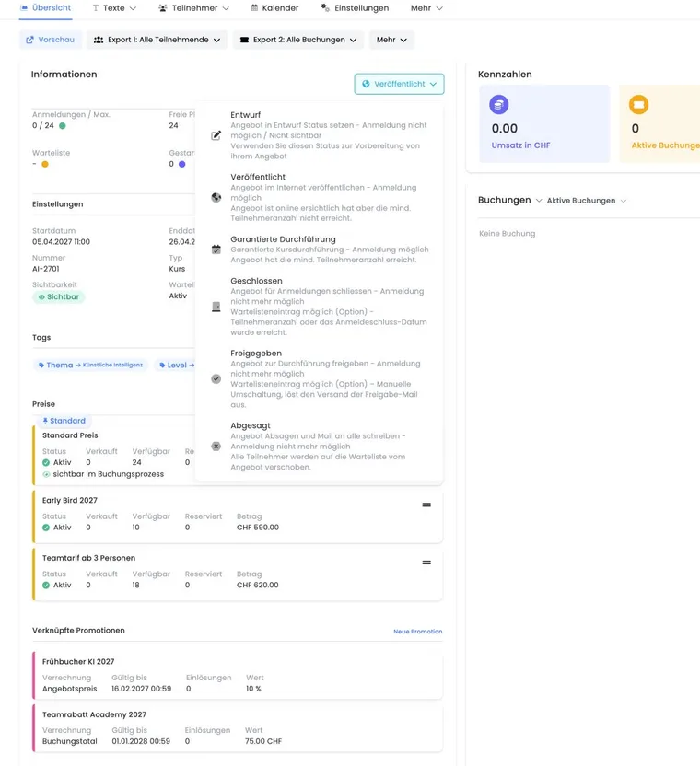Click the orange Warteliste indicator dot
This screenshot has height=766, width=700.
(x=45, y=164)
